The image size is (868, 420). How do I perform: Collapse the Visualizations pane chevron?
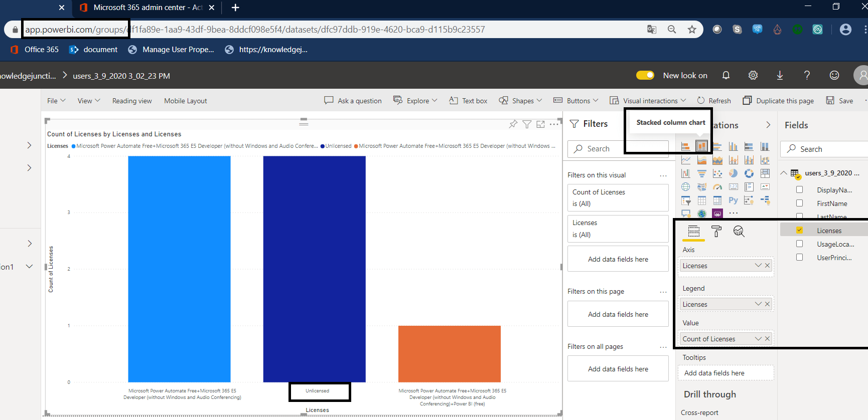pos(768,125)
